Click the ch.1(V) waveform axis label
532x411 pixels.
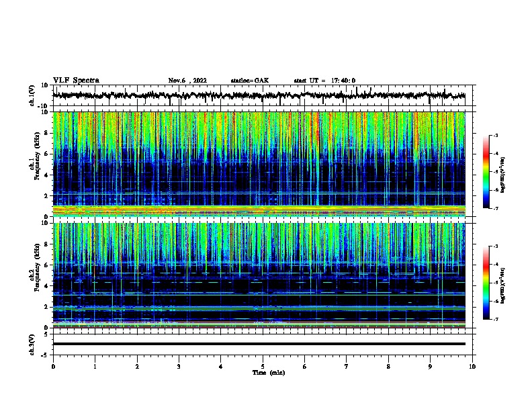[x=32, y=95]
